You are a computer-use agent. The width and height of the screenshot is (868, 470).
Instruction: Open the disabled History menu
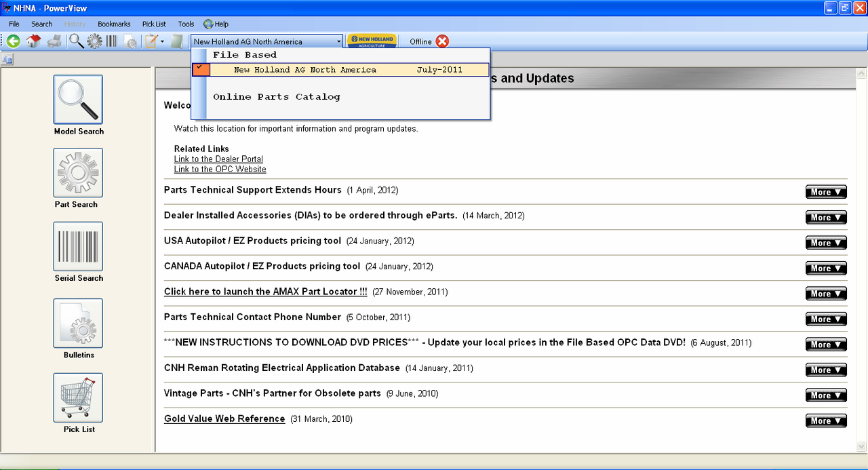click(75, 24)
